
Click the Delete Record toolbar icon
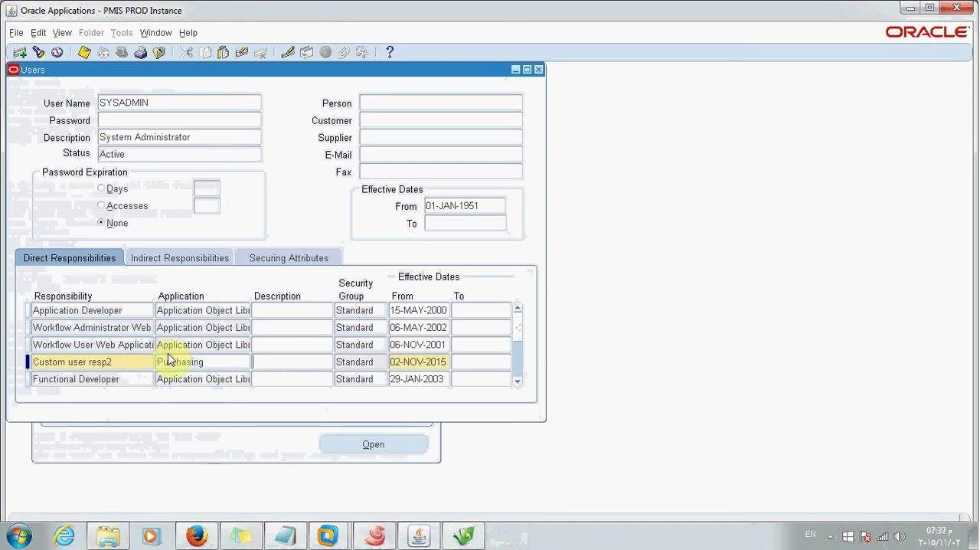[x=261, y=52]
